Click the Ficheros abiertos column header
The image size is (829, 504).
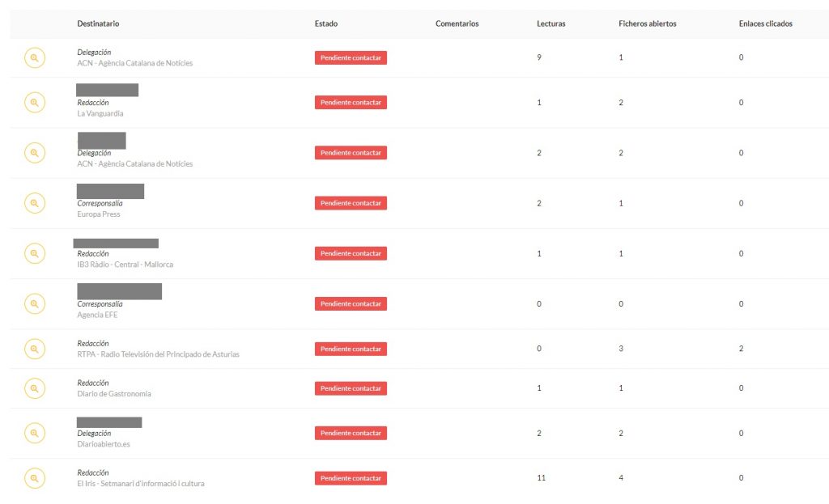click(647, 23)
